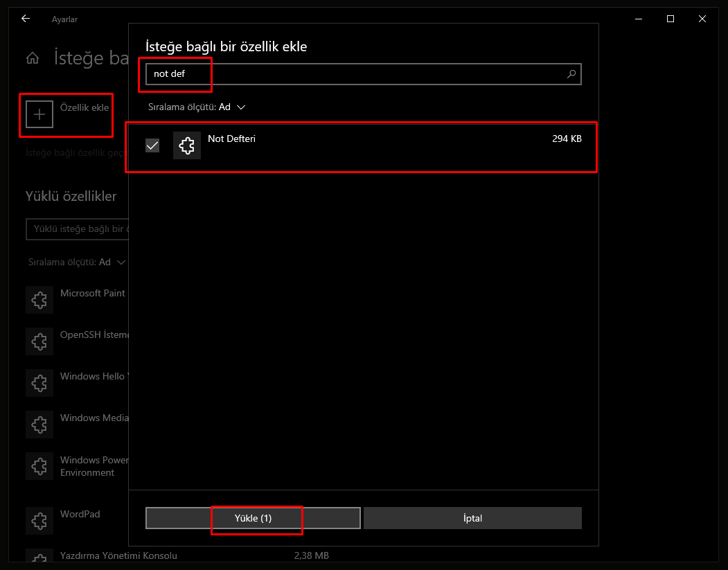Select the Microsoft Paint feature icon
728x570 pixels.
click(x=39, y=300)
